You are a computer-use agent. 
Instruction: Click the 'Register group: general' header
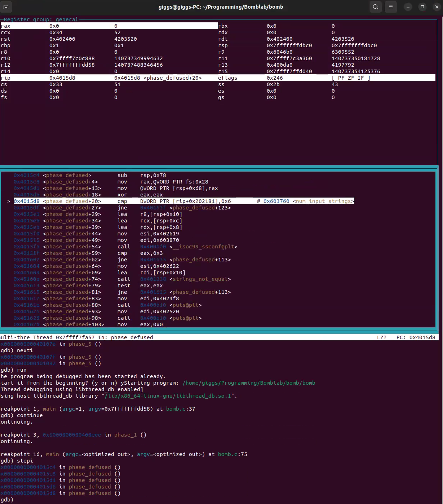point(41,19)
